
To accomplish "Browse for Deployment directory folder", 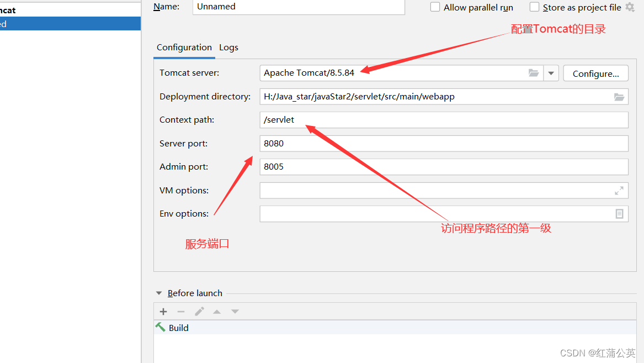I will click(x=619, y=97).
